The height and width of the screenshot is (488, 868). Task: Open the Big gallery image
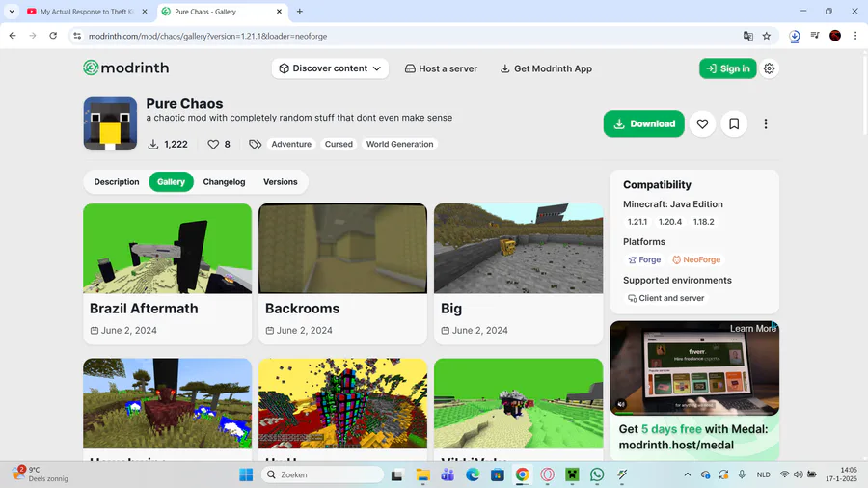(518, 249)
